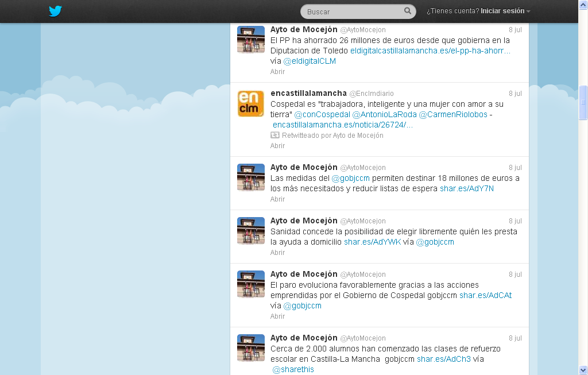Open the 'Iniciar sesión' dropdown

(x=505, y=11)
